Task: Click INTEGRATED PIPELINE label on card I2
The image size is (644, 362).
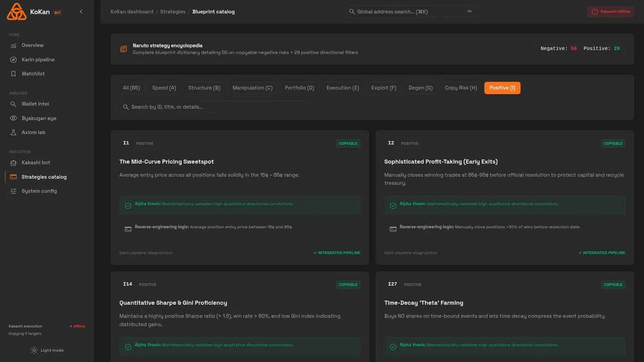Action: tap(602, 253)
